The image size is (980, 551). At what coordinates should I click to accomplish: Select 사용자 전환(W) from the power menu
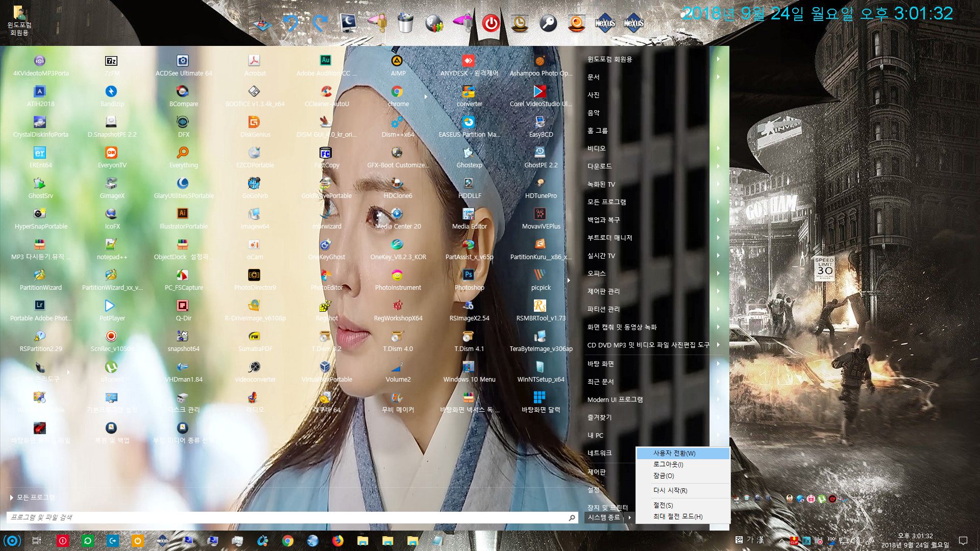pos(683,453)
